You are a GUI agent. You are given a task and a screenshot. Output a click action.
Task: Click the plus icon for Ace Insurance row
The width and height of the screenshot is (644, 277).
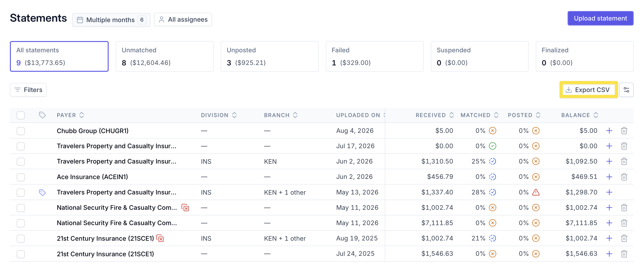point(609,177)
